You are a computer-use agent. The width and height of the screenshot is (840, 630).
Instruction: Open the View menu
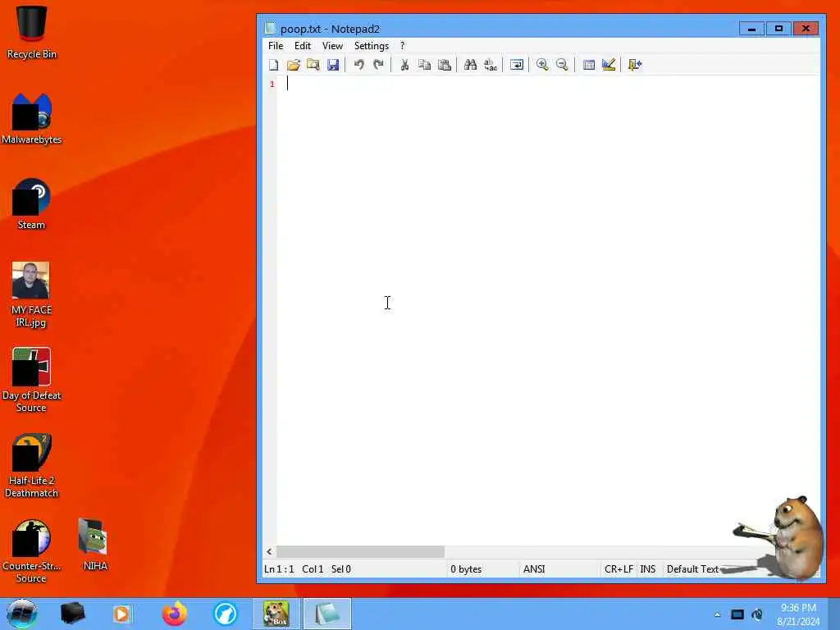pyautogui.click(x=333, y=46)
